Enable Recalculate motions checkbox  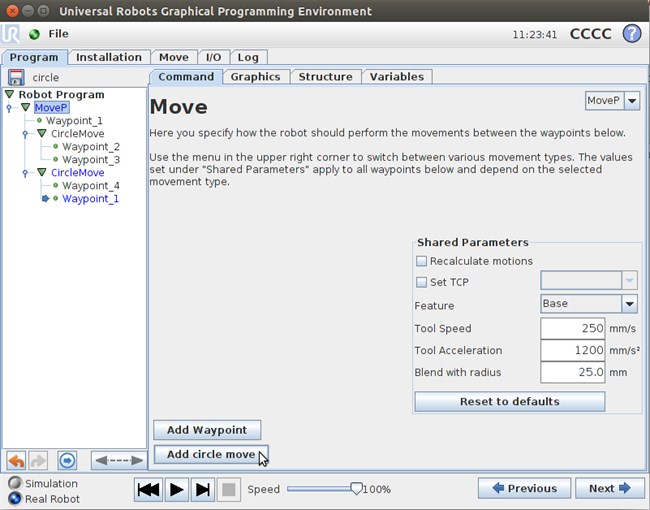click(421, 261)
